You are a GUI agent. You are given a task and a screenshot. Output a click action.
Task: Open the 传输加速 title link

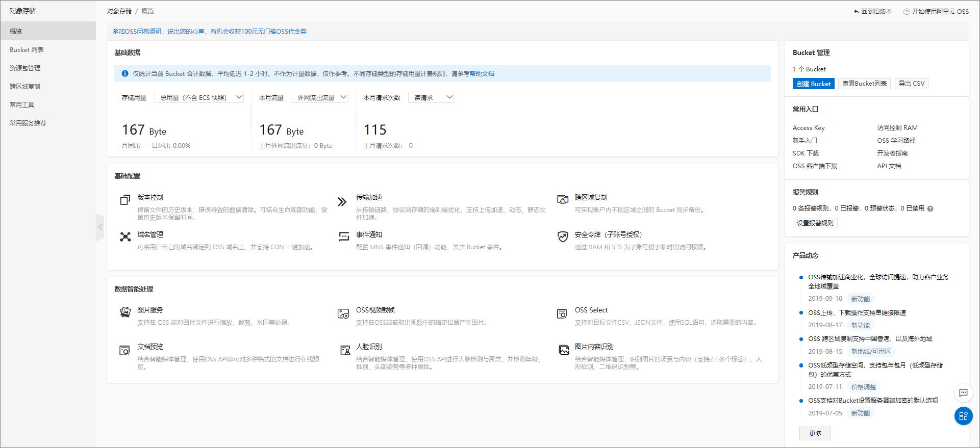(x=369, y=198)
